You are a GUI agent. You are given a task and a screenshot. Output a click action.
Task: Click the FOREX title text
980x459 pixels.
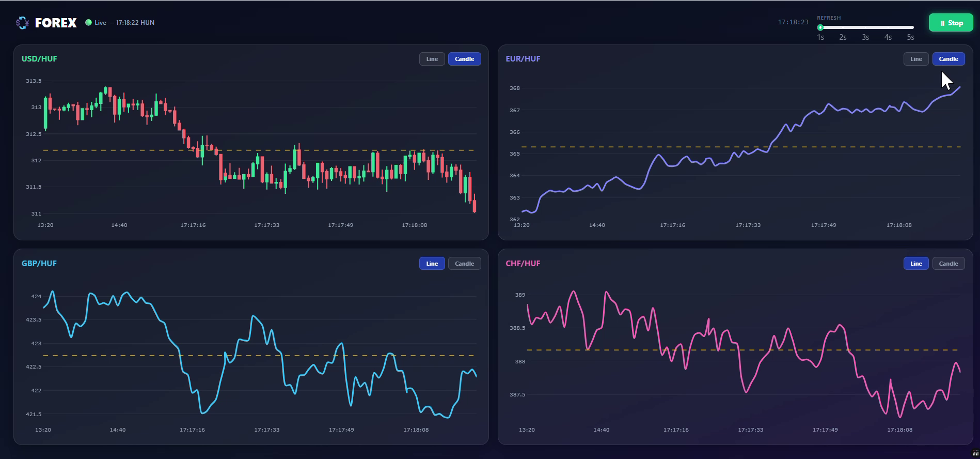[x=56, y=23]
